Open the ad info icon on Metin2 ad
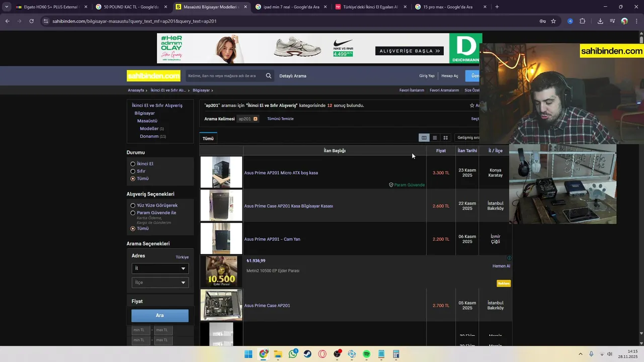This screenshot has height=362, width=644. (509, 258)
